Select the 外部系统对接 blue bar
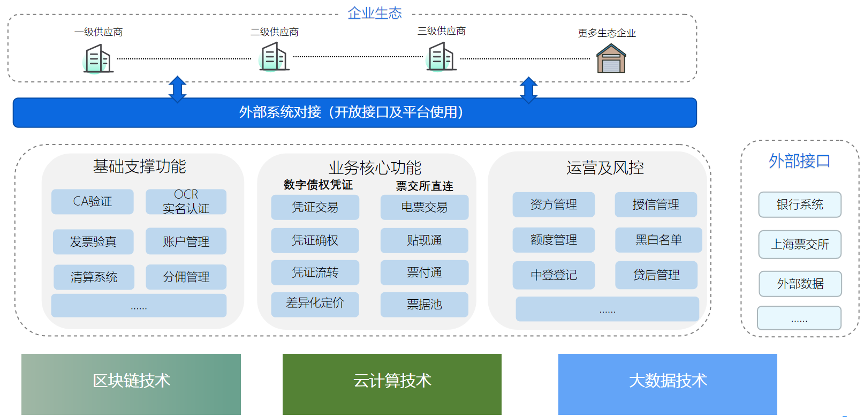The width and height of the screenshot is (864, 418). click(x=355, y=113)
